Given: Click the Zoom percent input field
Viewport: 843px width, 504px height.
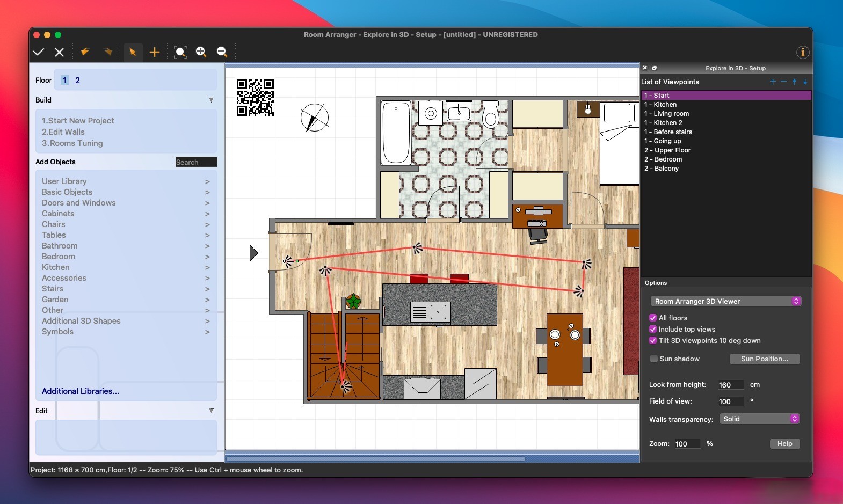Looking at the screenshot, I should click(x=687, y=444).
